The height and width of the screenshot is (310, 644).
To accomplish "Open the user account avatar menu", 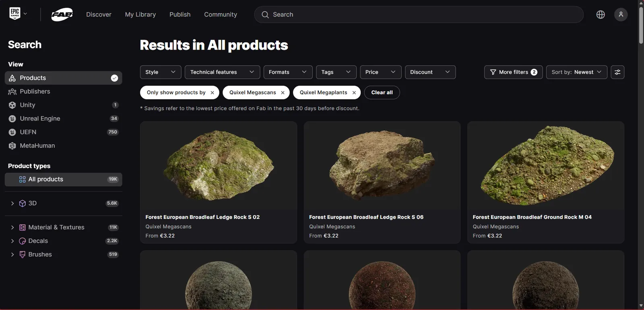I will point(621,15).
